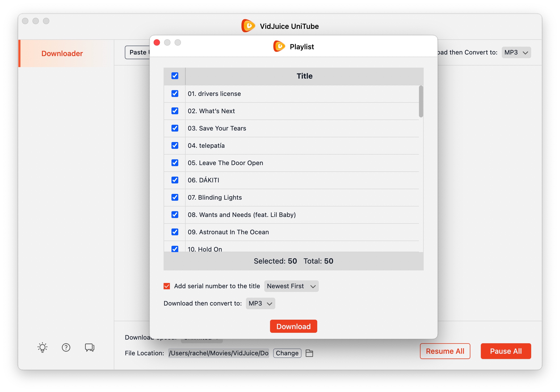Open the help question mark icon
The width and height of the screenshot is (560, 392).
pos(66,347)
